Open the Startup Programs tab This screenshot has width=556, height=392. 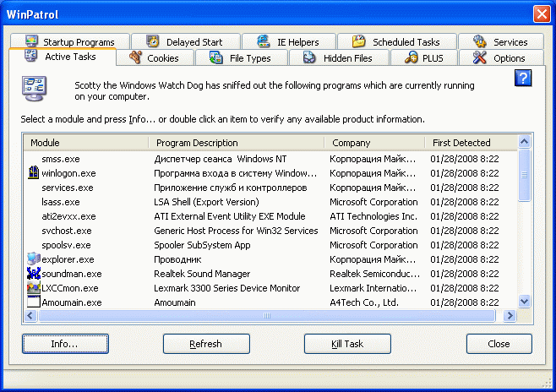pyautogui.click(x=70, y=41)
